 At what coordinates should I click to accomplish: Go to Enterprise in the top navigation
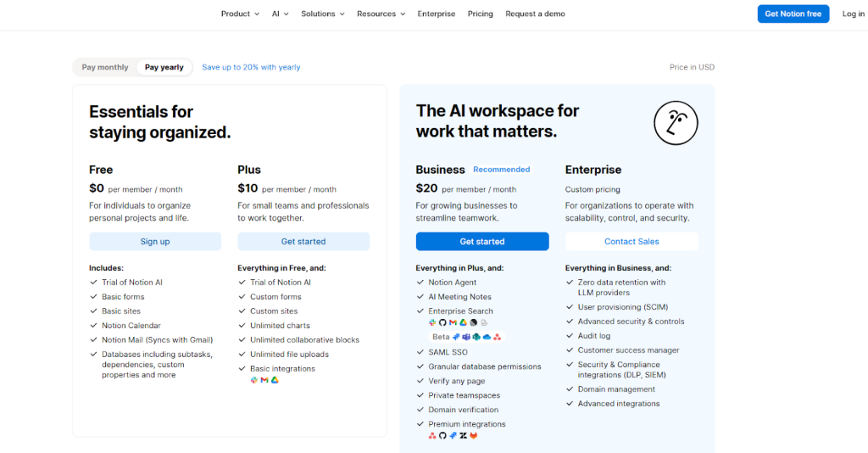pyautogui.click(x=436, y=14)
